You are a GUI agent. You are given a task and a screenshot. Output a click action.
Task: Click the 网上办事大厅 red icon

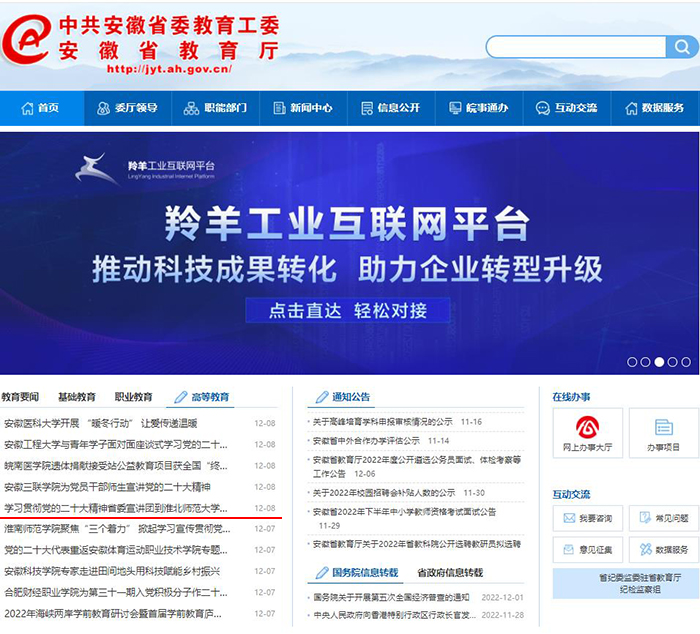(x=588, y=427)
